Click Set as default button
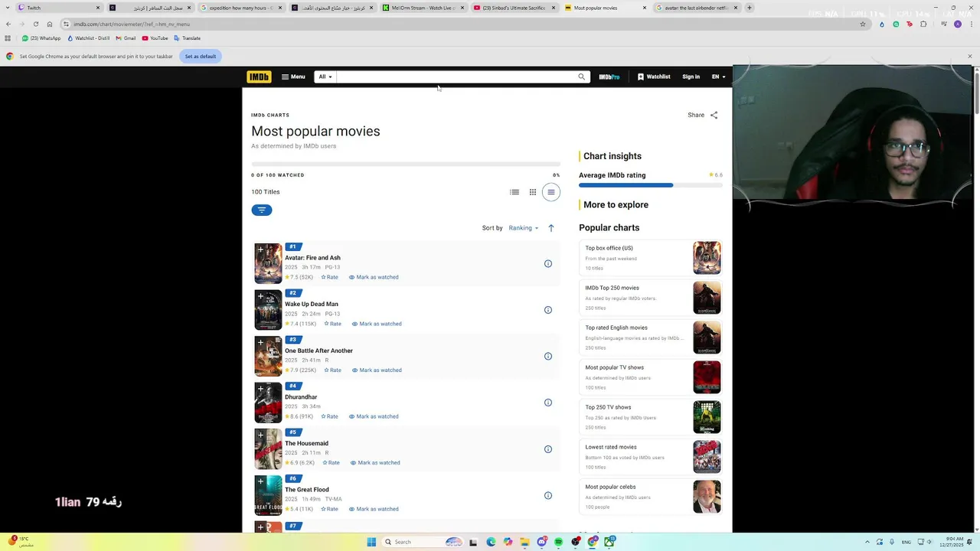The image size is (980, 551). 201,56
